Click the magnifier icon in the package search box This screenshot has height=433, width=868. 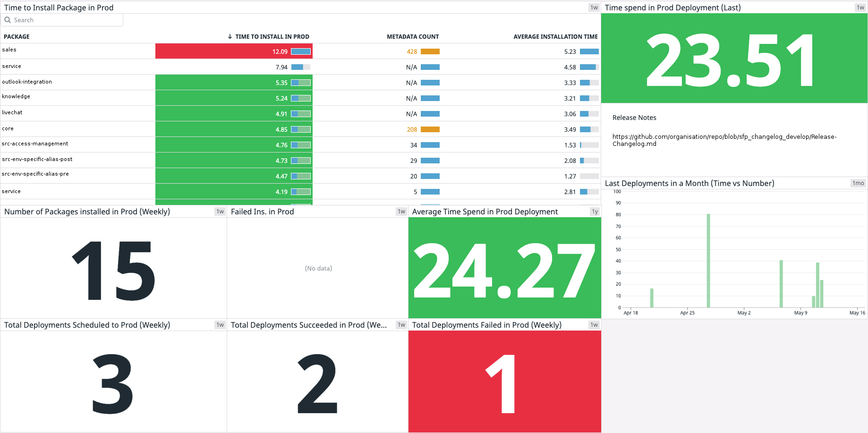[x=8, y=20]
